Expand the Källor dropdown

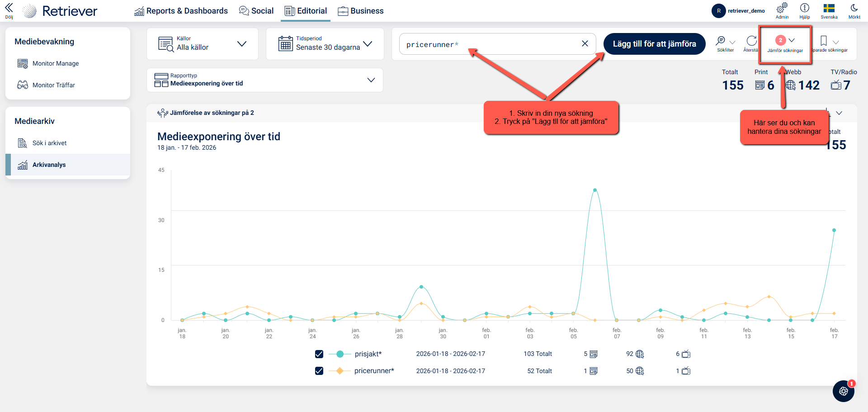tap(203, 44)
